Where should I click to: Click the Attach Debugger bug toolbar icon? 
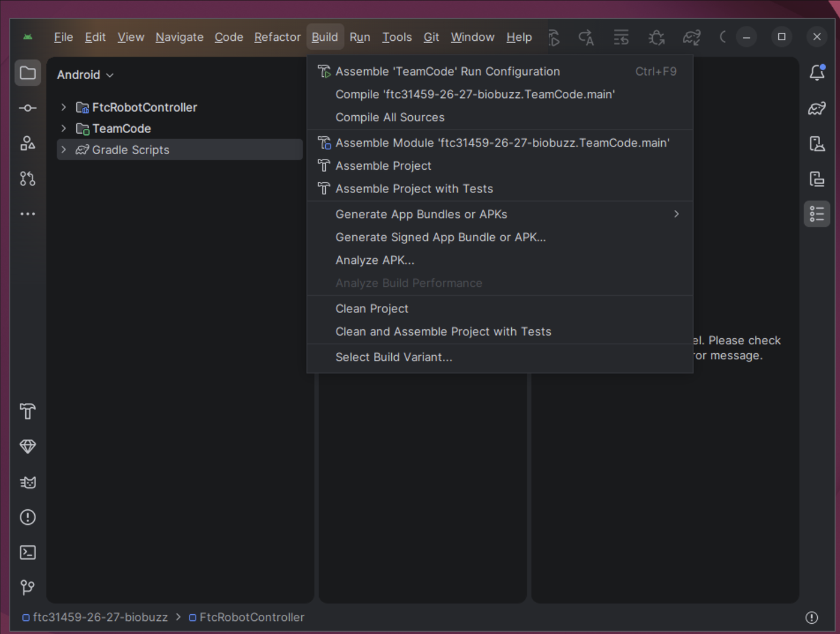(656, 38)
